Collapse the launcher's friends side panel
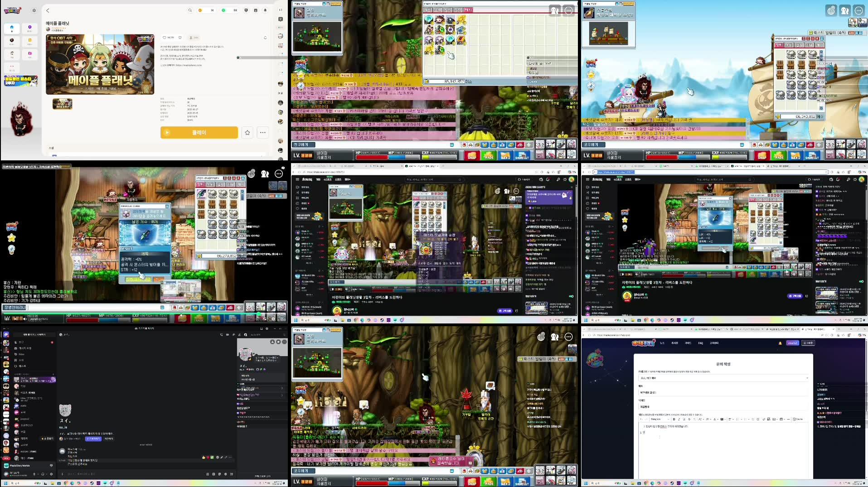This screenshot has height=487, width=868. [281, 10]
